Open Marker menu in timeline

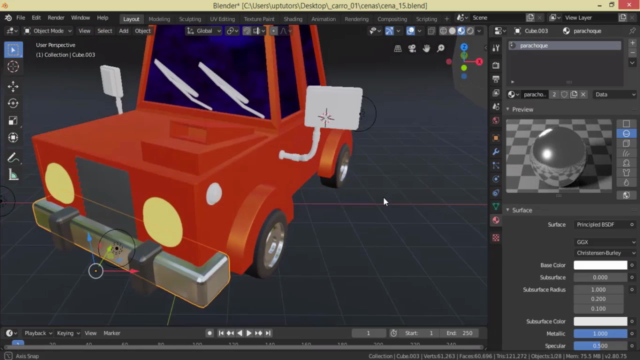click(112, 333)
